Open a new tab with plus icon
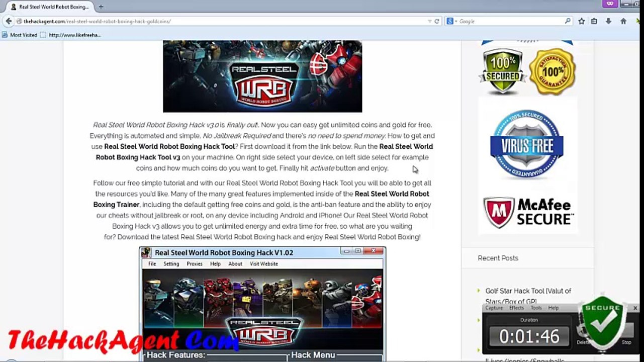Image resolution: width=644 pixels, height=362 pixels. click(x=101, y=7)
